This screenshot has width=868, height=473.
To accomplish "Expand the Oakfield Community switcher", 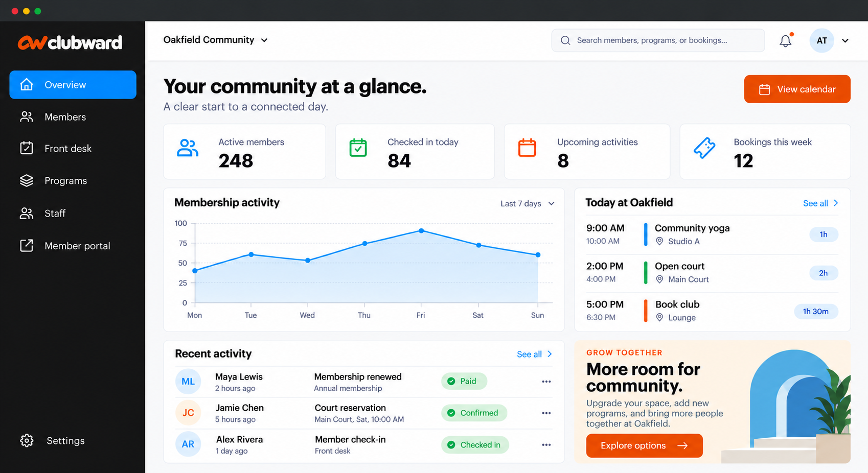I will [216, 40].
